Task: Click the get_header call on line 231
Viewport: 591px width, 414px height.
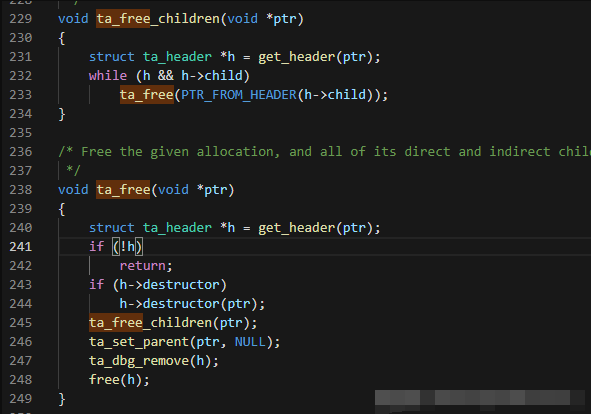Action: point(319,57)
